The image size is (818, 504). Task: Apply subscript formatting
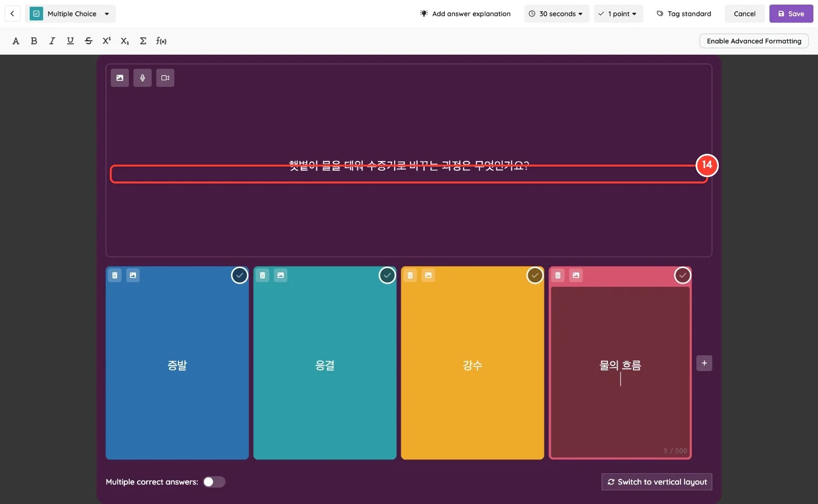[x=125, y=41]
